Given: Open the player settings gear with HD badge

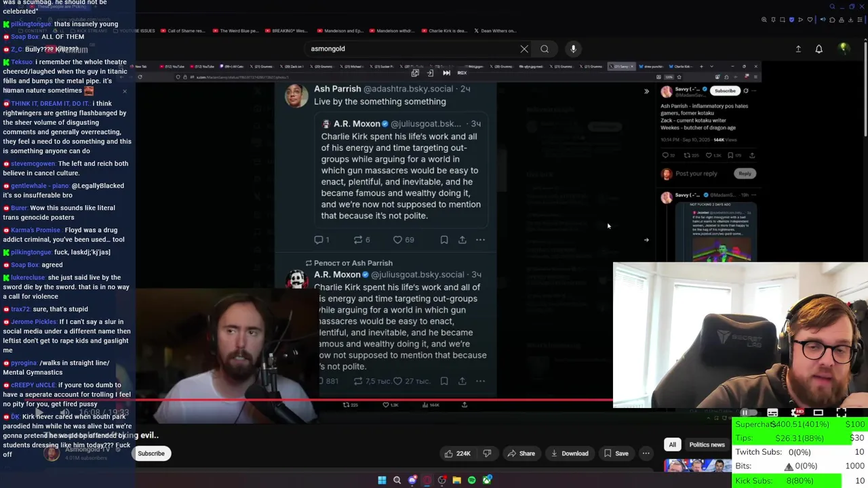Looking at the screenshot, I should (796, 413).
